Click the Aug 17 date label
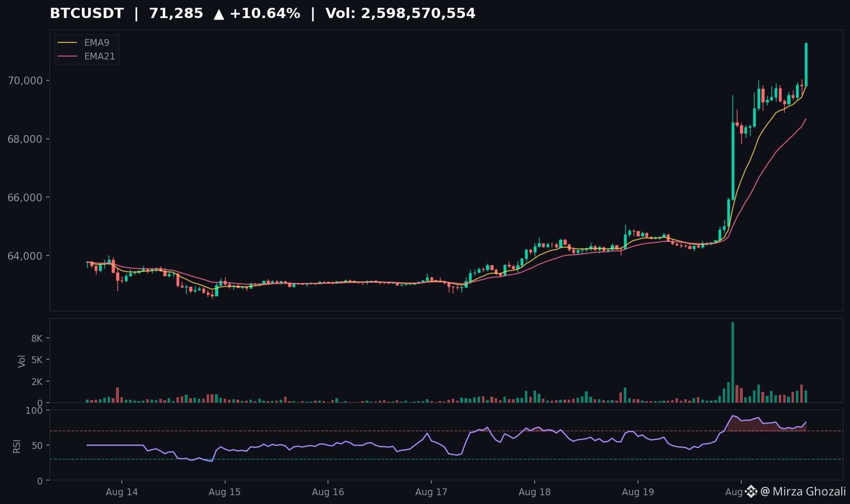Screen dimensions: 850x504 click(431, 492)
